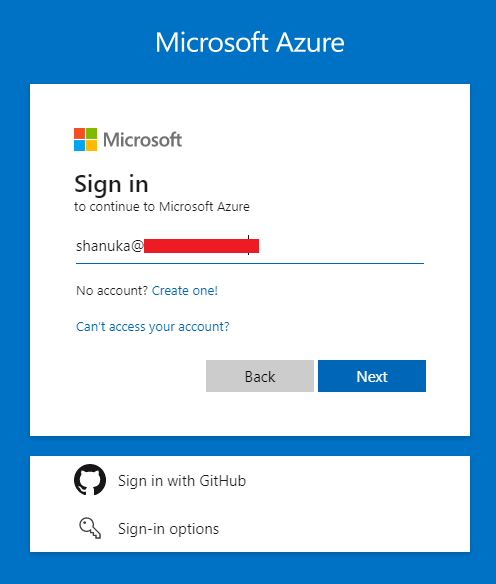This screenshot has width=496, height=584.
Task: Click the Microsoft Azure page title
Action: pyautogui.click(x=250, y=42)
